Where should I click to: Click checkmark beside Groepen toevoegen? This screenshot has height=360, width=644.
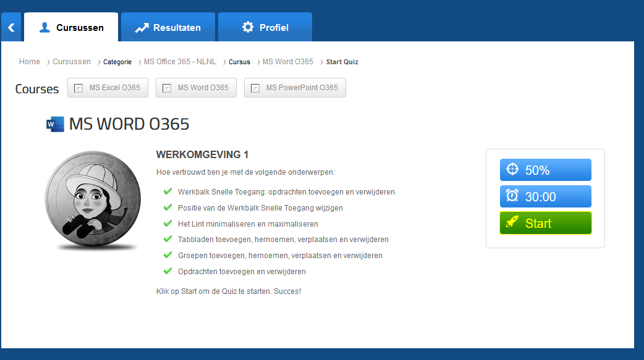pyautogui.click(x=167, y=255)
